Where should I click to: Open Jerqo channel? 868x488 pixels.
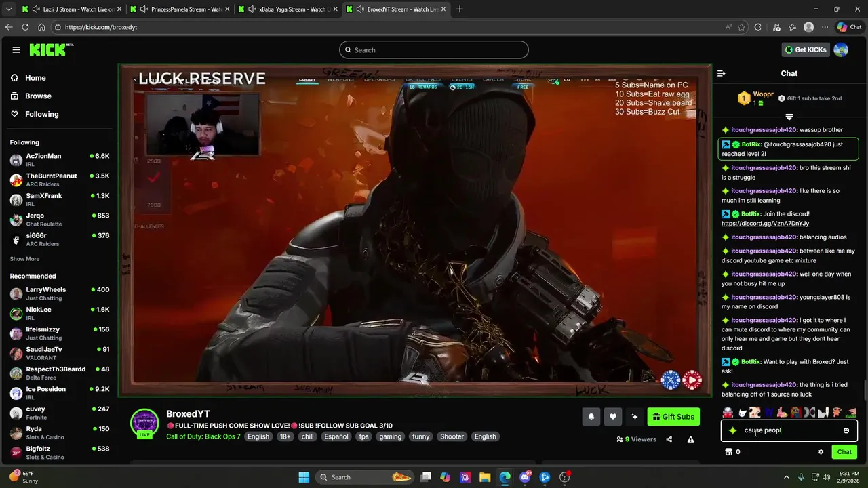coord(60,220)
